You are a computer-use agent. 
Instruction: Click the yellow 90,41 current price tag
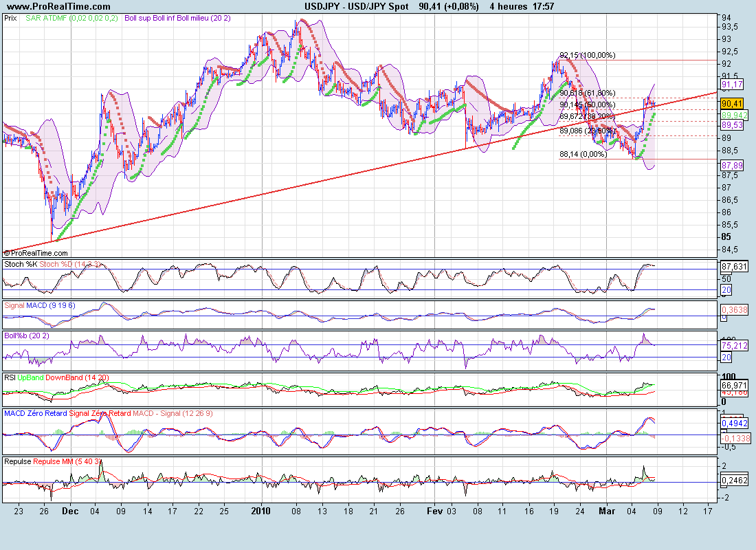732,103
